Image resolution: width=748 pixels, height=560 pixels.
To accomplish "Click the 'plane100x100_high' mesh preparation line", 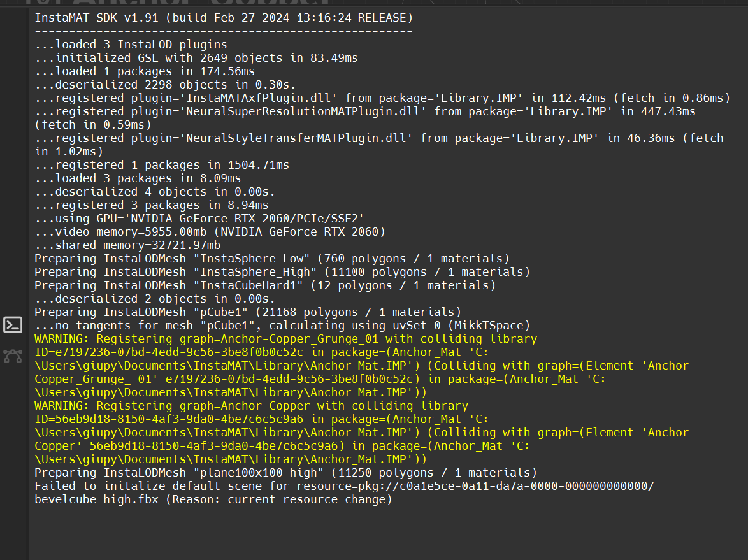I will [285, 473].
